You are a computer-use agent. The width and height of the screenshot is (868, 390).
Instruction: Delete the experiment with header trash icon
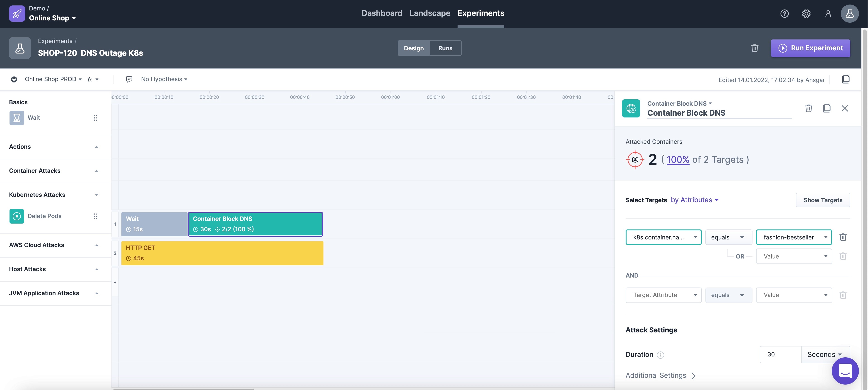click(x=755, y=48)
